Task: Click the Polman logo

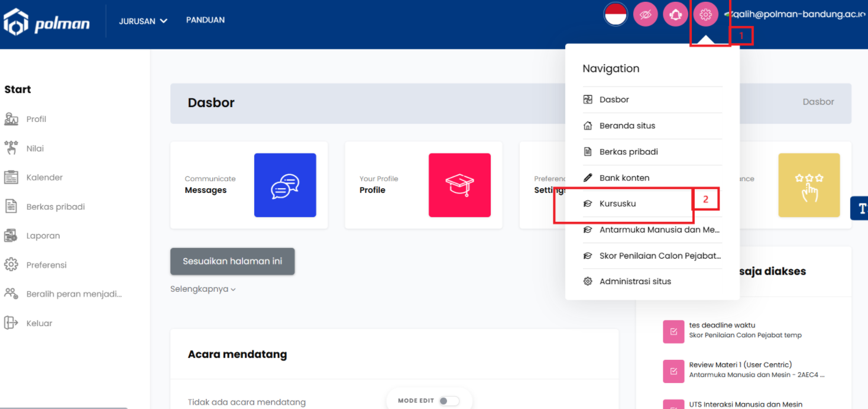Action: (47, 22)
